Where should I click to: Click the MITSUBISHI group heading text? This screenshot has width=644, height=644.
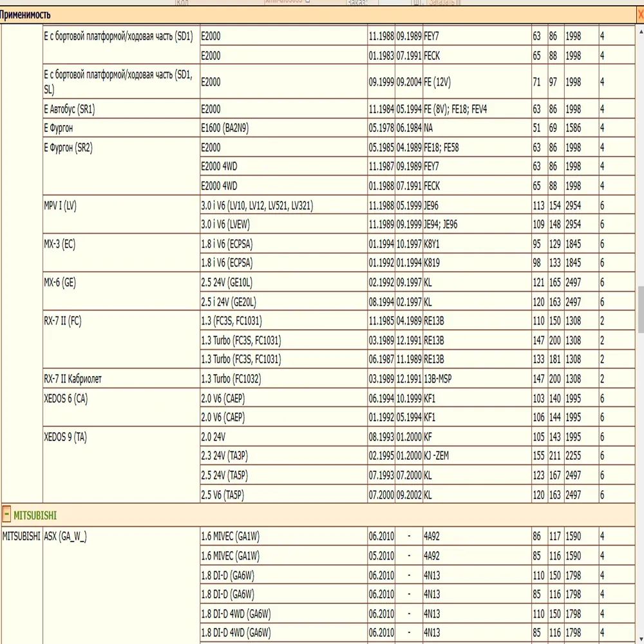tap(35, 515)
